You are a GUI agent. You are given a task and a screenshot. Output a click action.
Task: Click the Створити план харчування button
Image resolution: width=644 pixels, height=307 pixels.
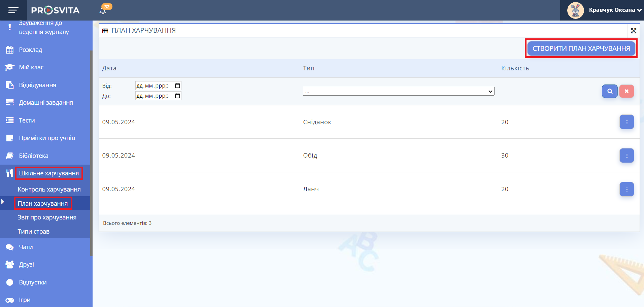pyautogui.click(x=581, y=48)
